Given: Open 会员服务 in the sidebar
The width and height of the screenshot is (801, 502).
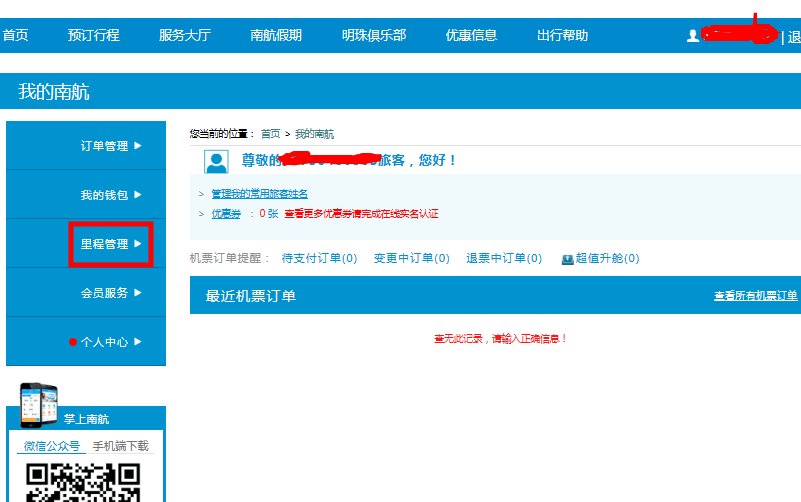Looking at the screenshot, I should (x=104, y=293).
